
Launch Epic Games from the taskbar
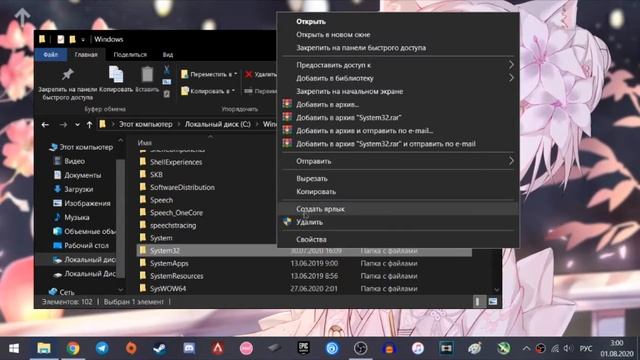click(x=303, y=348)
